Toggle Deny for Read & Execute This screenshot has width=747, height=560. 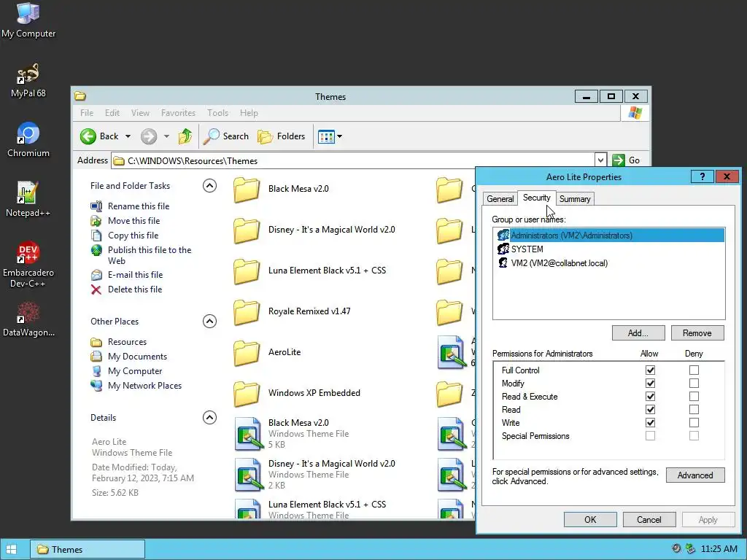click(x=694, y=396)
